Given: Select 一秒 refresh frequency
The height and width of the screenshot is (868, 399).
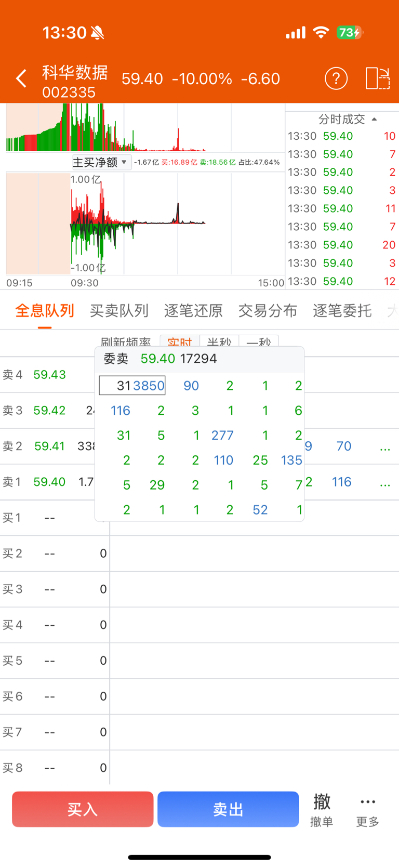Looking at the screenshot, I should (x=259, y=341).
